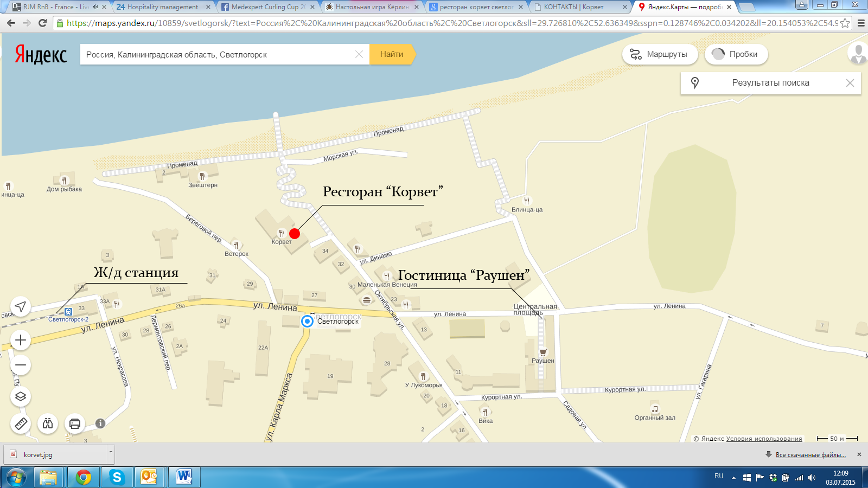Click the map info icon
The height and width of the screenshot is (488, 868).
pos(100,423)
